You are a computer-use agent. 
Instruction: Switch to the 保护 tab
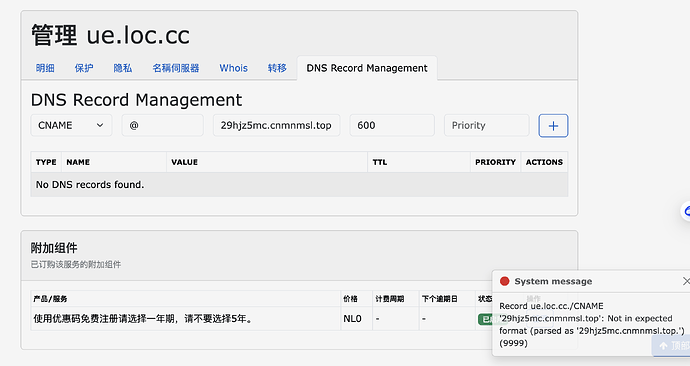84,68
